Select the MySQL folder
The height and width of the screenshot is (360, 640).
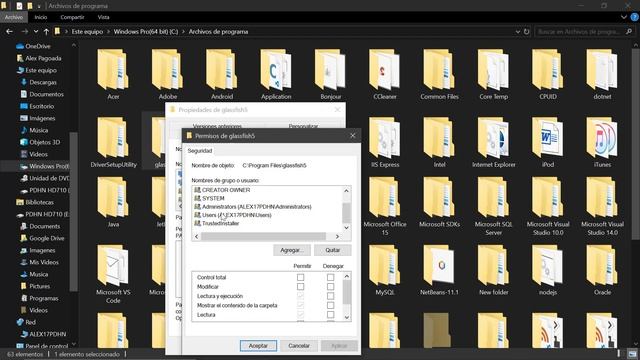coord(384,270)
